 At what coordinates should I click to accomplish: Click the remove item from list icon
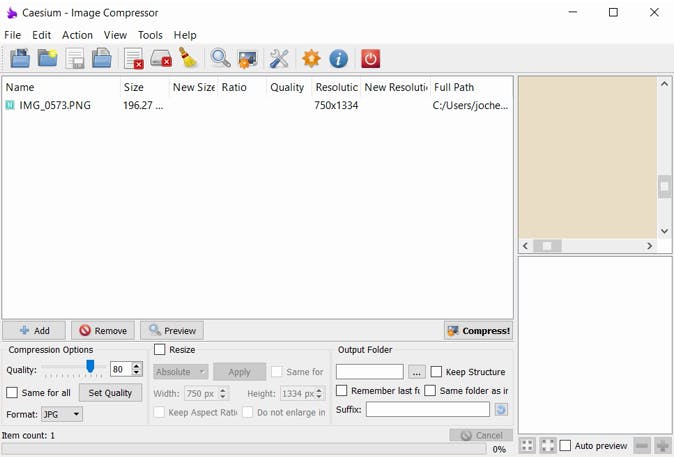pos(134,59)
